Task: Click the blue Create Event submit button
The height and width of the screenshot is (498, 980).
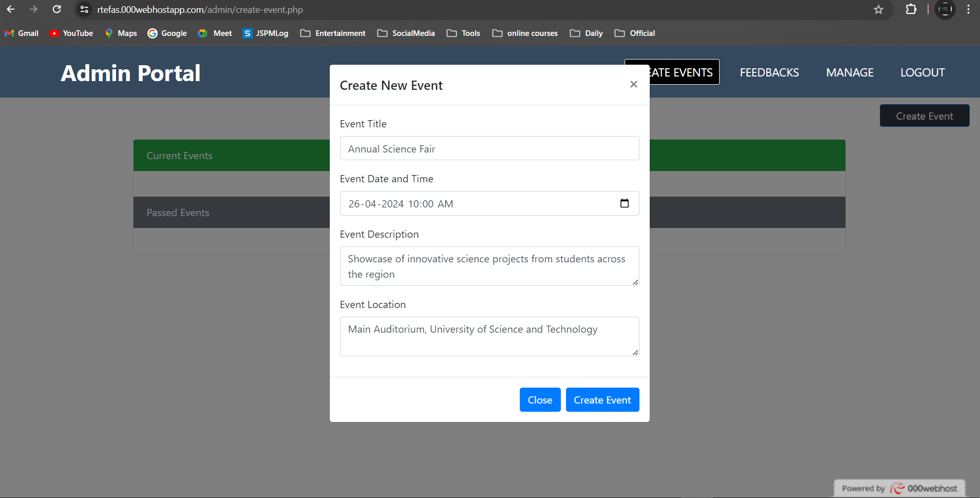Action: pos(602,399)
